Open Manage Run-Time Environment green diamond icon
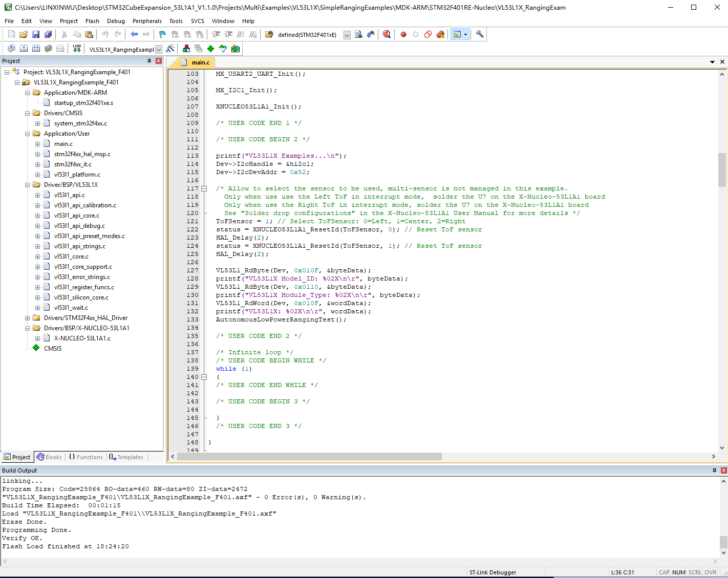 coord(210,49)
